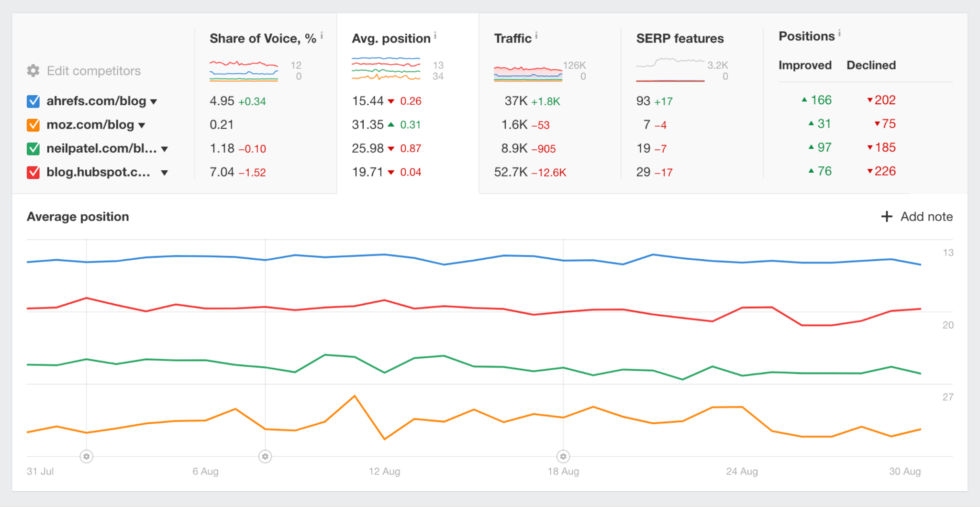Open the Edit competitors settings gear
This screenshot has height=507, width=980.
tap(33, 70)
